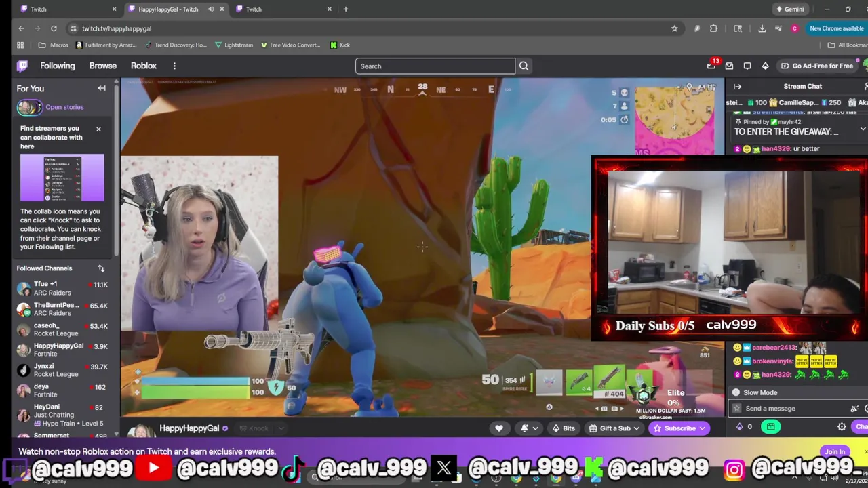Open the collaboration tip thumbnail
The height and width of the screenshot is (488, 868).
[62, 178]
